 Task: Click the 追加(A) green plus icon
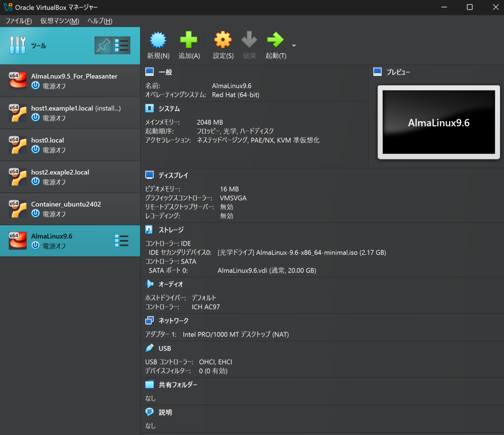(189, 40)
